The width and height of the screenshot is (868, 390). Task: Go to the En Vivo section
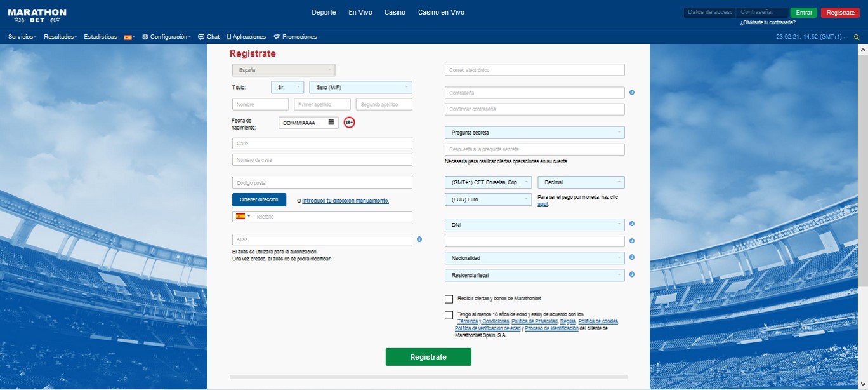click(360, 13)
